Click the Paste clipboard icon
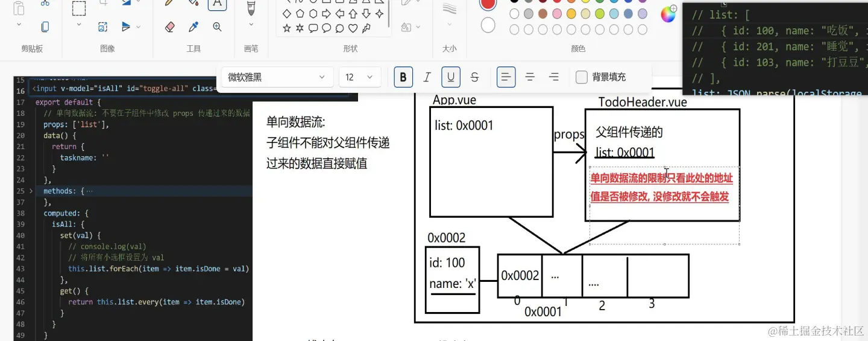Viewport: 868px width, 341px height. click(x=19, y=7)
